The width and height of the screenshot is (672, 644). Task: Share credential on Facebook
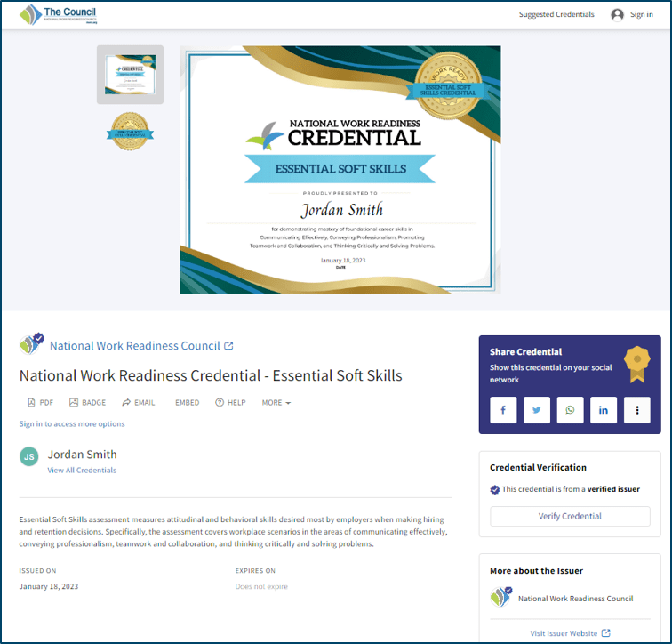[x=503, y=410]
